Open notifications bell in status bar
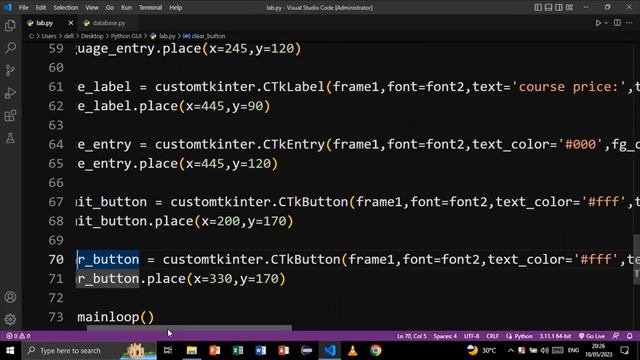The width and height of the screenshot is (640, 360). 630,336
